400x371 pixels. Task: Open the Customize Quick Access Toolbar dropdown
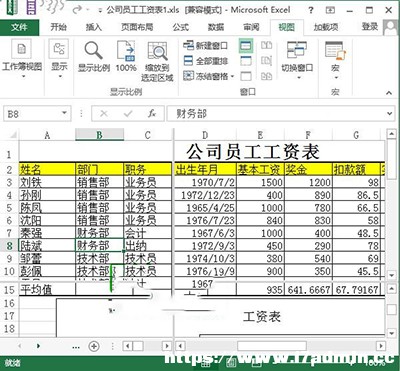(x=100, y=11)
